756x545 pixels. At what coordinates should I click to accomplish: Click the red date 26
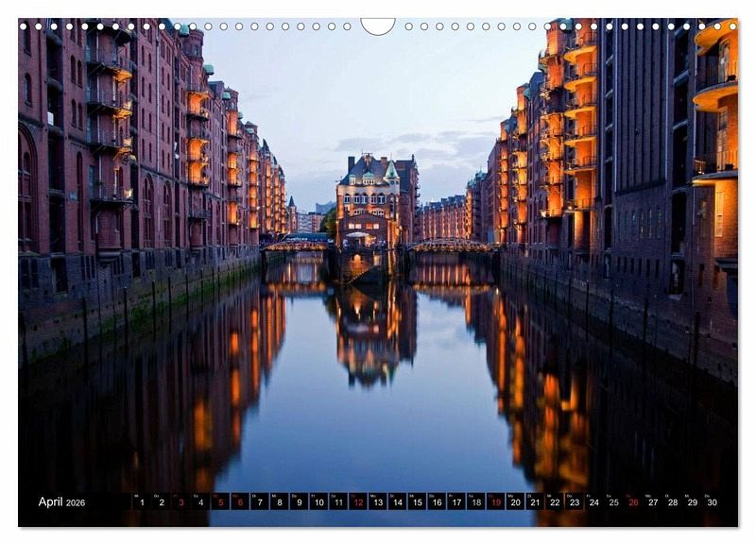coord(633,502)
